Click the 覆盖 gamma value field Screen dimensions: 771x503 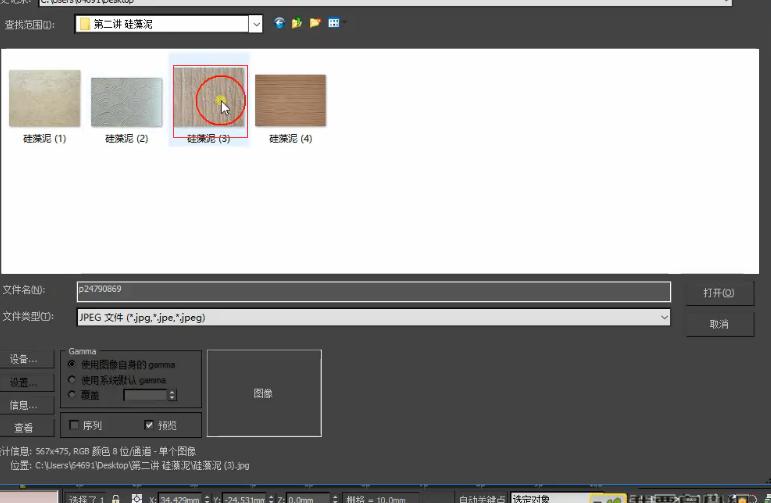click(x=146, y=395)
